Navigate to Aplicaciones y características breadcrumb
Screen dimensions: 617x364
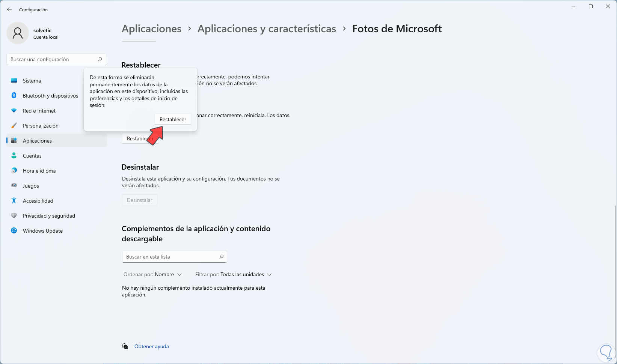click(x=267, y=29)
